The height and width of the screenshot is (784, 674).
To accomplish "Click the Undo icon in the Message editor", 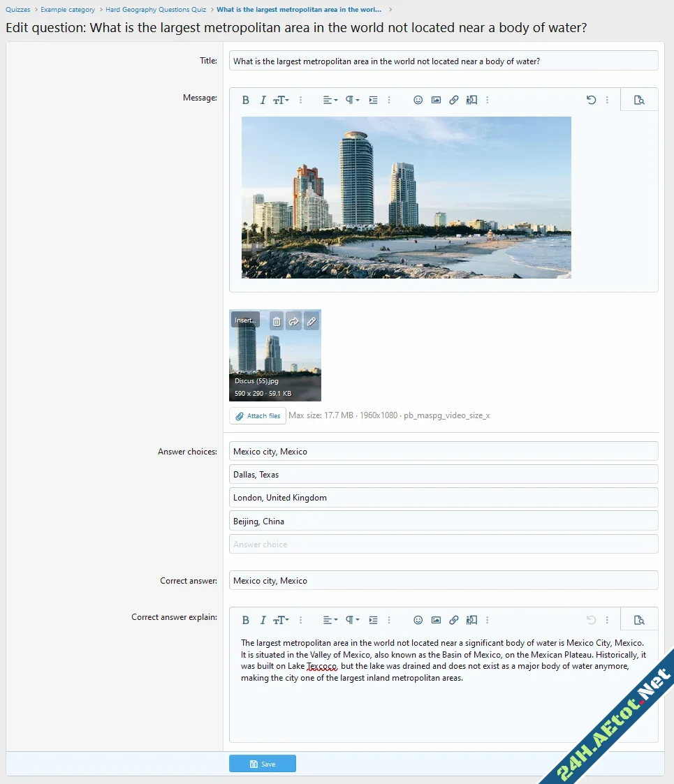I will pos(591,100).
